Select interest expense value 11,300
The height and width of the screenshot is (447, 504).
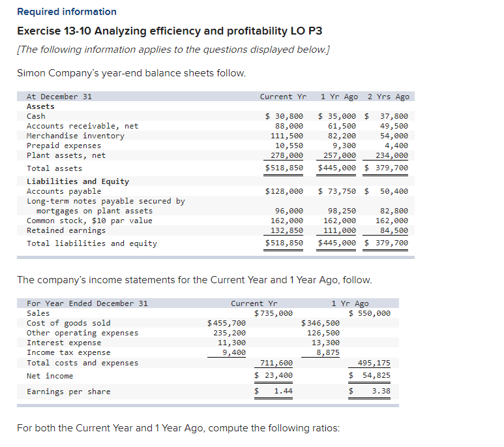(x=231, y=343)
